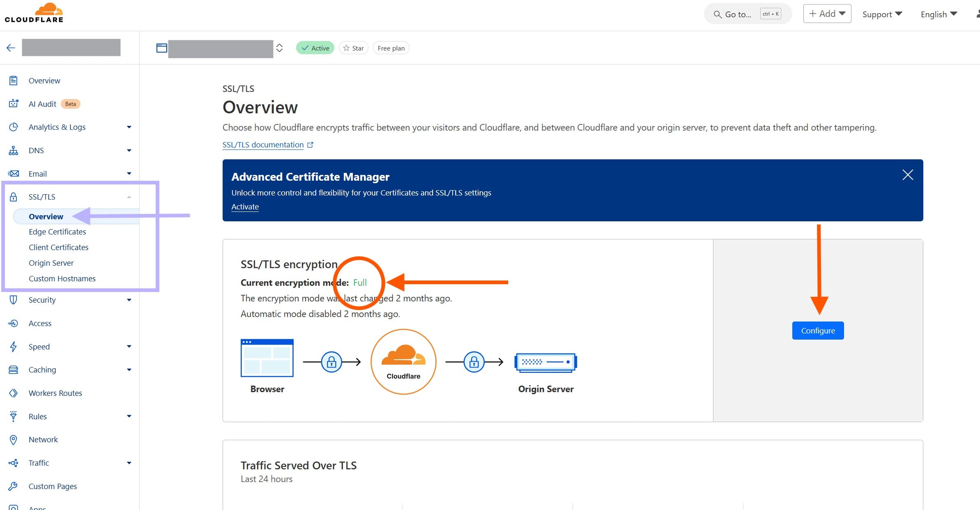980x510 pixels.
Task: Open Custom Hostnames under SSL/TLS
Action: pos(62,278)
